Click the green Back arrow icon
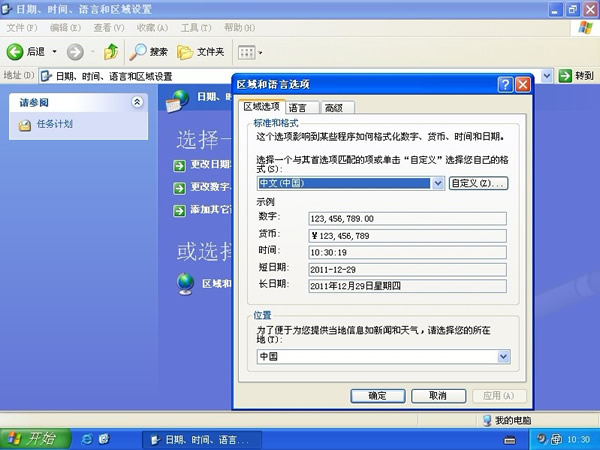600x450 pixels. (x=15, y=52)
